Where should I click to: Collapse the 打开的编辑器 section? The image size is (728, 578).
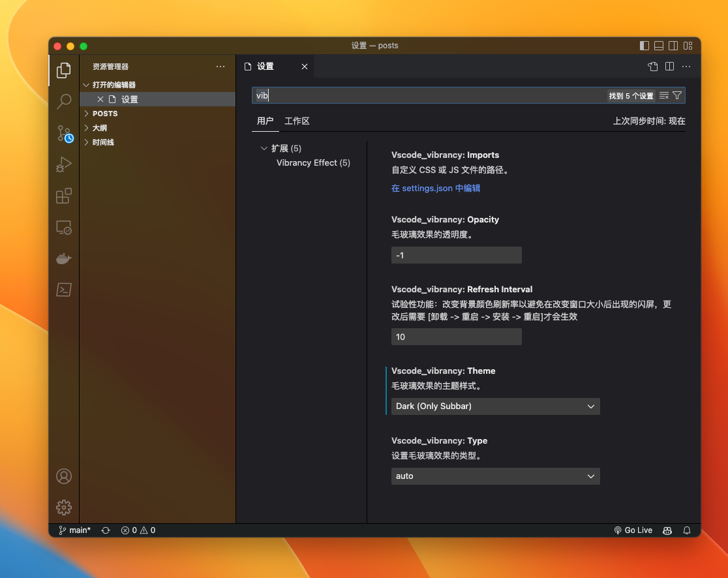pos(157,85)
